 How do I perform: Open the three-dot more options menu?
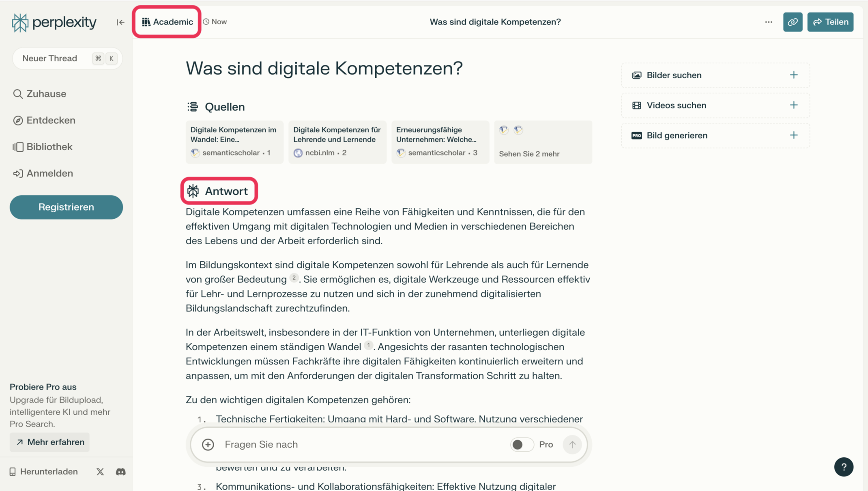(769, 22)
